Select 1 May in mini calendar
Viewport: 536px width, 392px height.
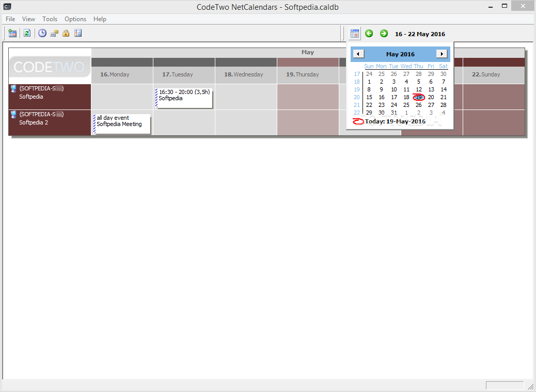click(369, 82)
